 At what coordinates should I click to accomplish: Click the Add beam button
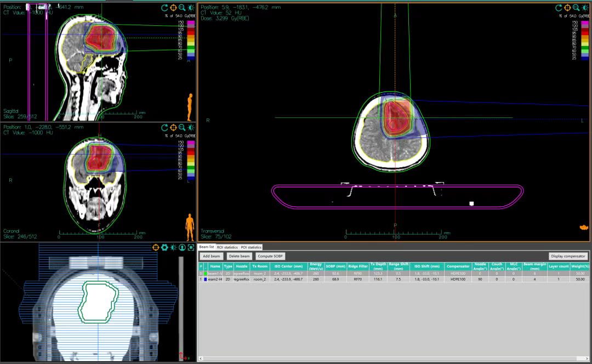point(211,256)
